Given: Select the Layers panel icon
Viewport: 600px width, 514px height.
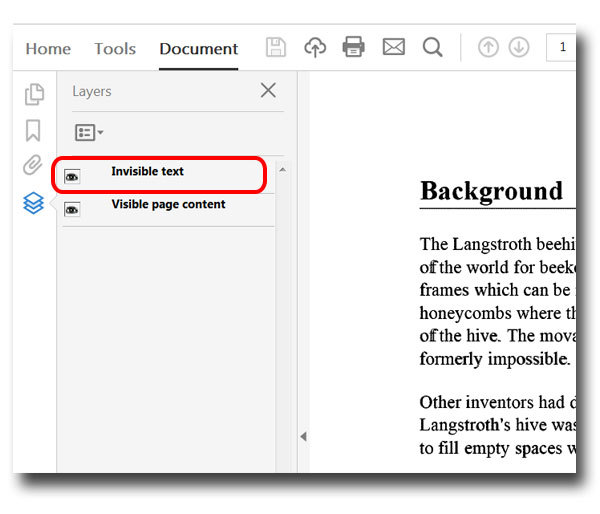Looking at the screenshot, I should point(33,203).
